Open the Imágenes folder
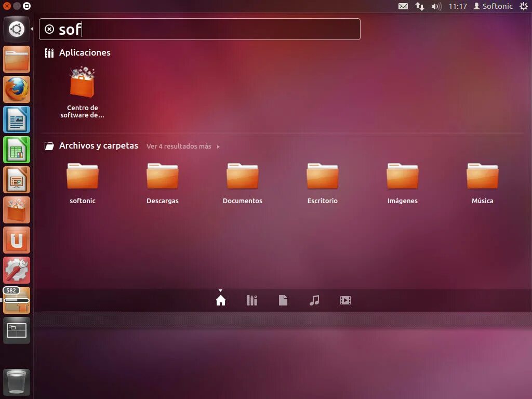Image resolution: width=532 pixels, height=399 pixels. tap(403, 183)
